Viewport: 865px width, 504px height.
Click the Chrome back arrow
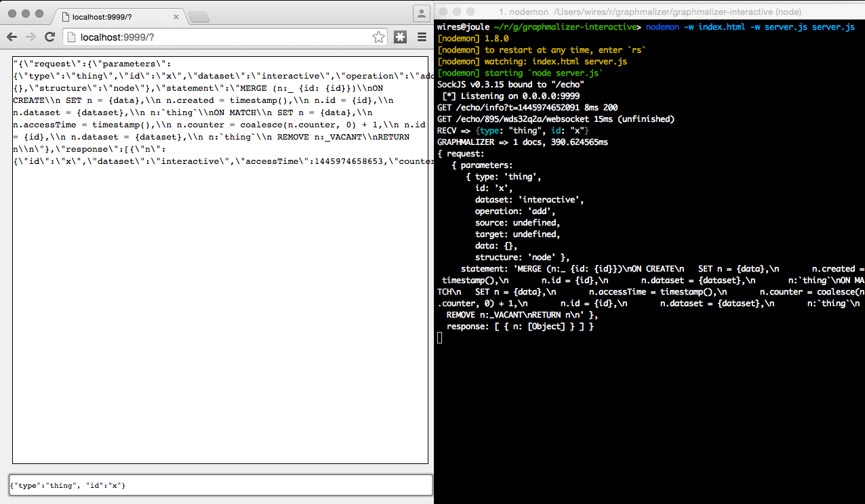pyautogui.click(x=13, y=37)
